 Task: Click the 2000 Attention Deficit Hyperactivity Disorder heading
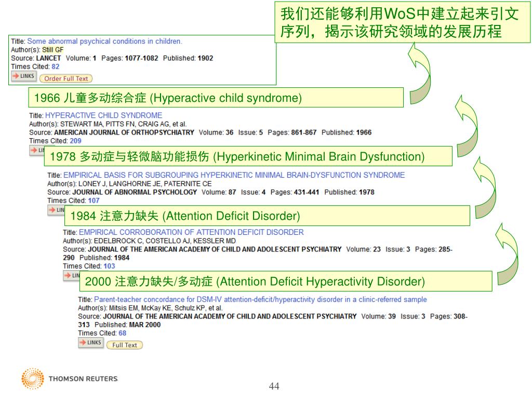pos(286,281)
